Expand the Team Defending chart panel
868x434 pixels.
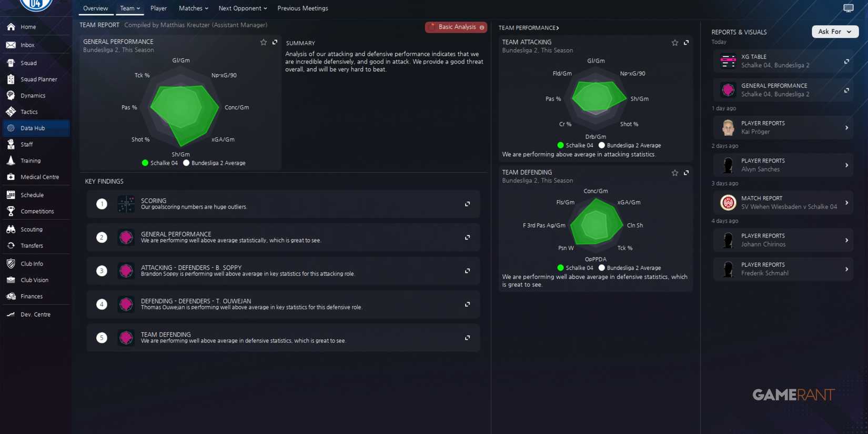point(686,173)
